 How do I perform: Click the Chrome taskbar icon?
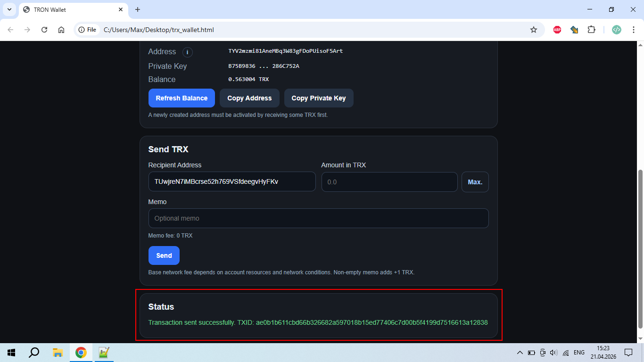(81, 353)
